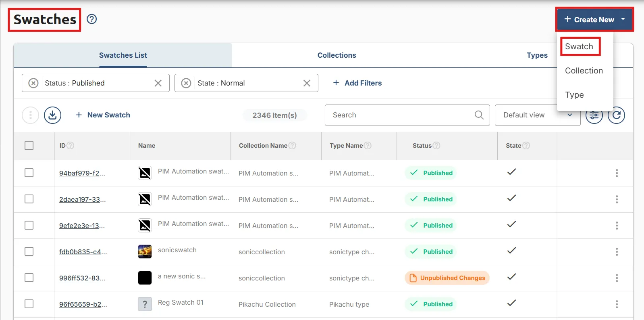Open the help icon beside Swatches title

coord(92,19)
